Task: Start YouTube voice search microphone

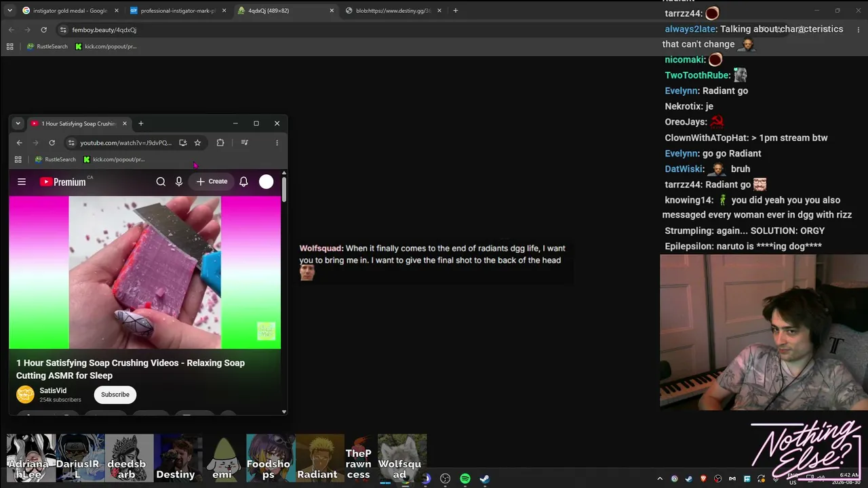Action: (179, 182)
